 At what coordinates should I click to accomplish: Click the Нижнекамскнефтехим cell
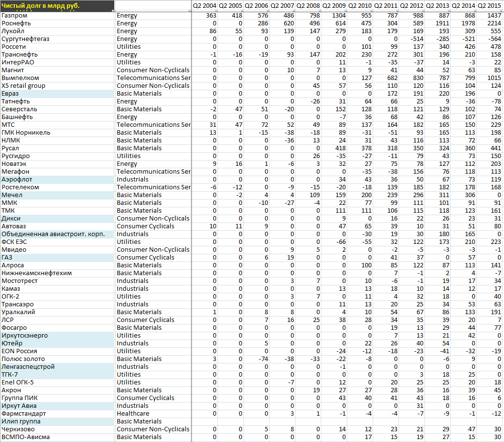[57, 274]
